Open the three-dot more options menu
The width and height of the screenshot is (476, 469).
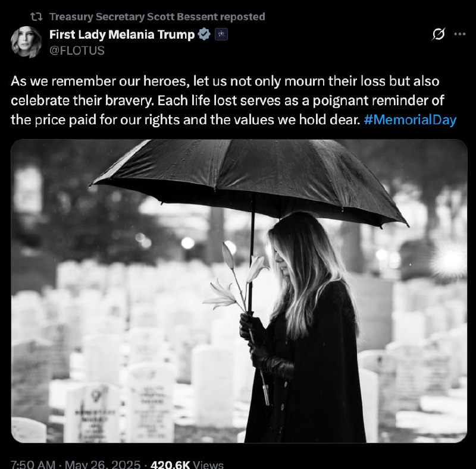459,34
